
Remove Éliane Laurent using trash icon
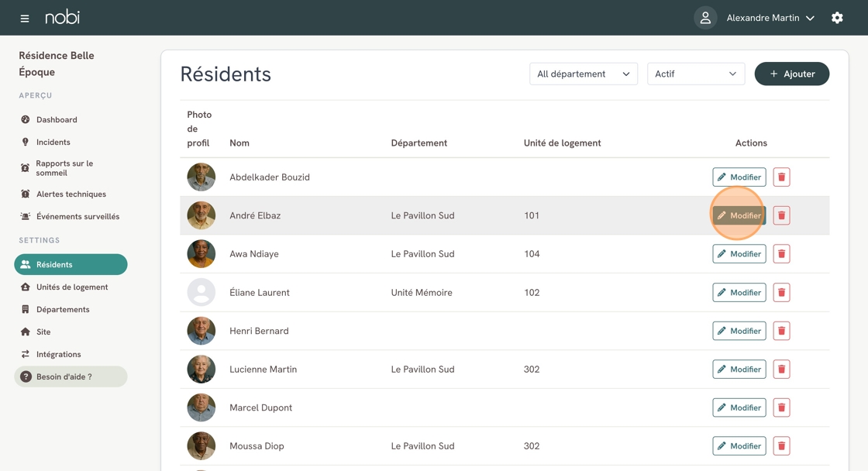tap(781, 293)
